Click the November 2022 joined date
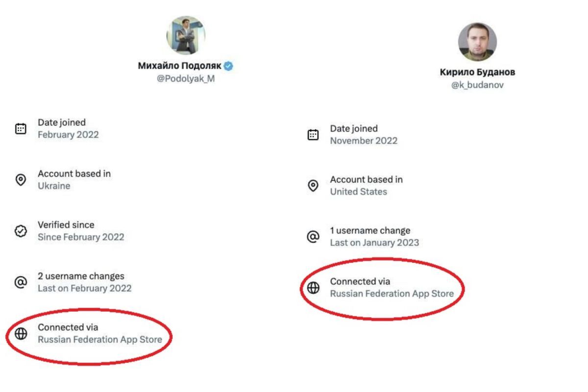The width and height of the screenshot is (588, 392). (x=364, y=141)
